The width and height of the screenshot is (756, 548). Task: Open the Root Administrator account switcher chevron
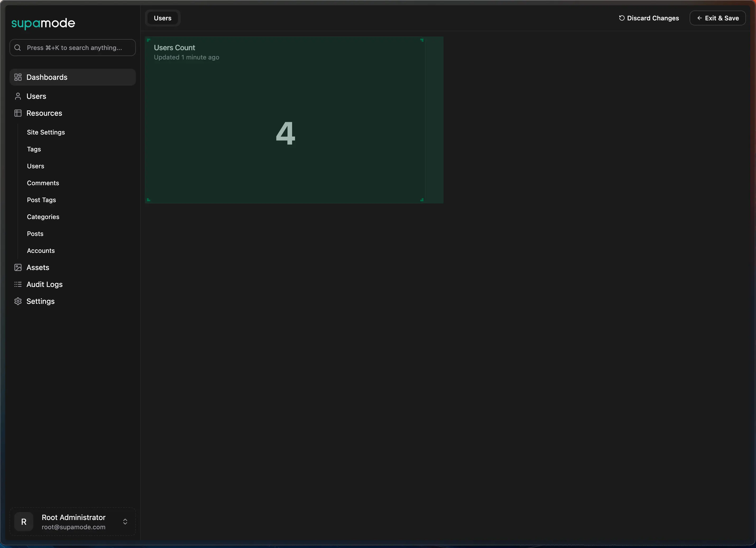(x=125, y=522)
